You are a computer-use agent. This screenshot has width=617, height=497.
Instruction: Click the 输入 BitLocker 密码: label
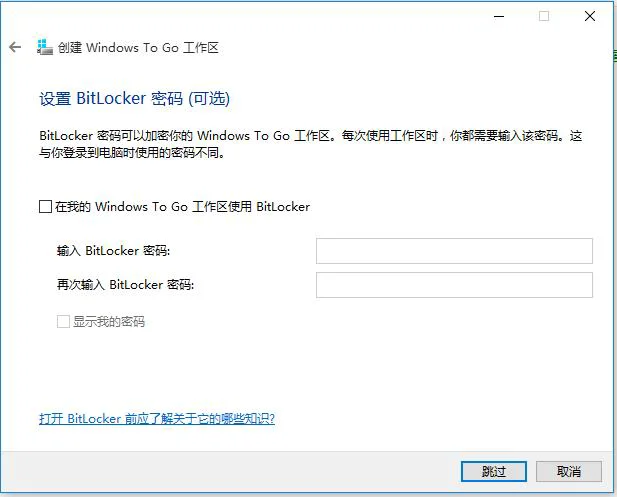113,251
